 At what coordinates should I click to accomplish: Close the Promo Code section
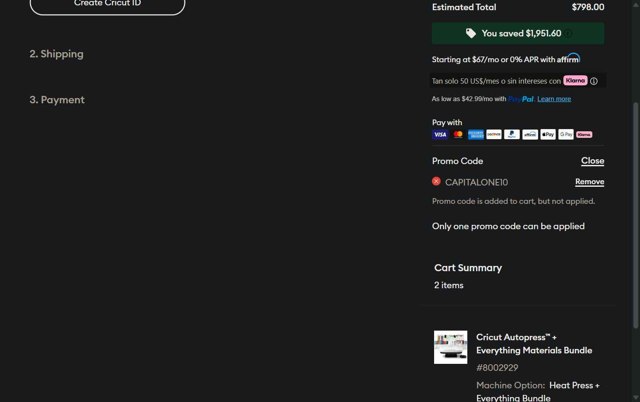tap(593, 161)
